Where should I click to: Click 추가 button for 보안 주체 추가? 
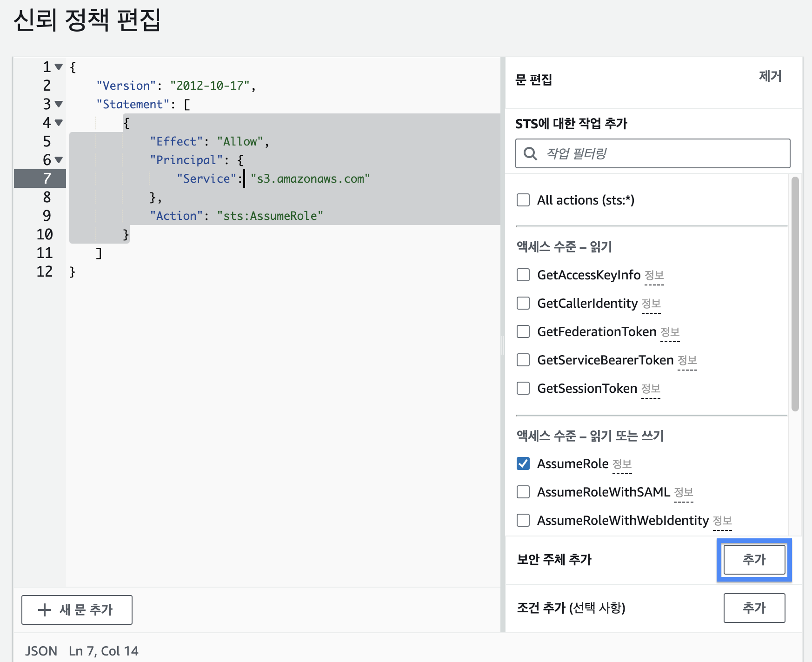[x=754, y=560]
